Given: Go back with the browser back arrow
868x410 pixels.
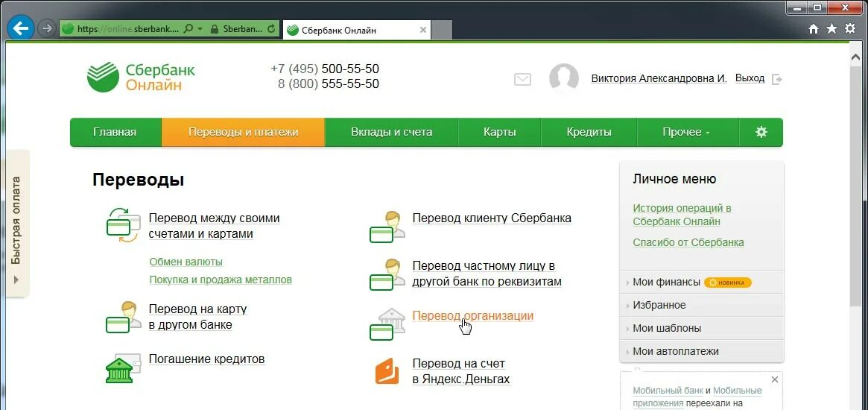Looking at the screenshot, I should [x=21, y=29].
